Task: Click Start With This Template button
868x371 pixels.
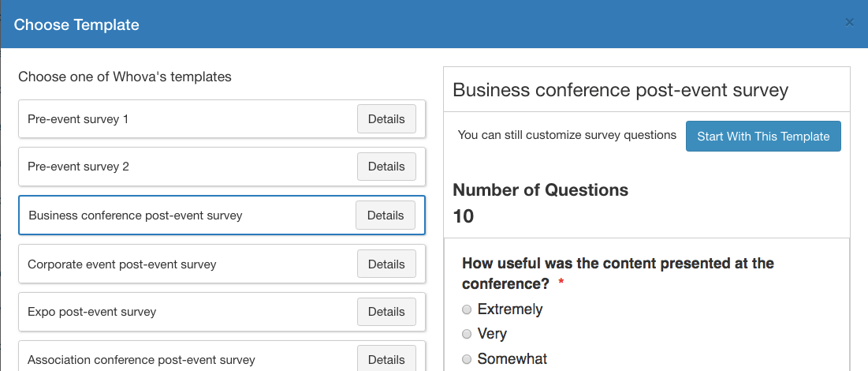Action: 763,137
